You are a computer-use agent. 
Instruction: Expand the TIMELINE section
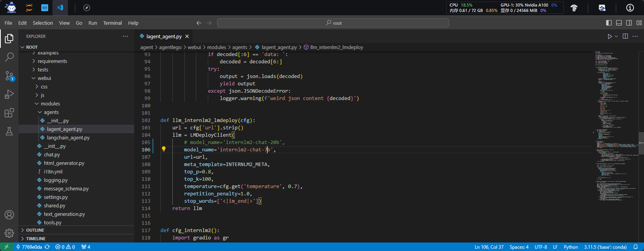[76, 239]
